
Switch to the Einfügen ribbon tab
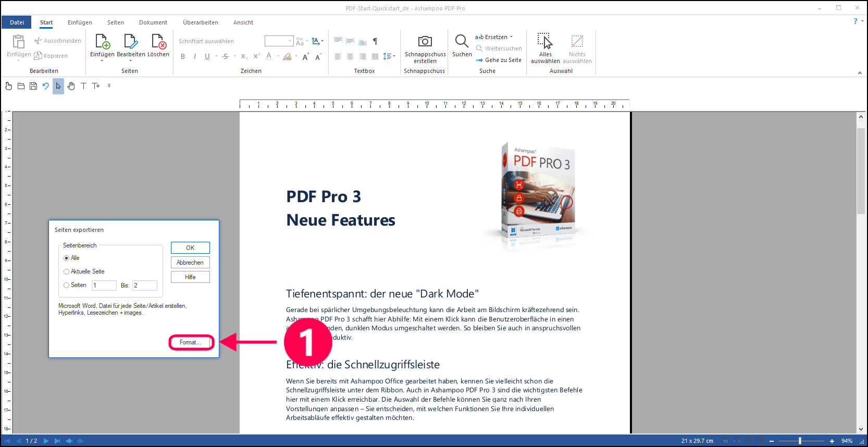click(80, 22)
